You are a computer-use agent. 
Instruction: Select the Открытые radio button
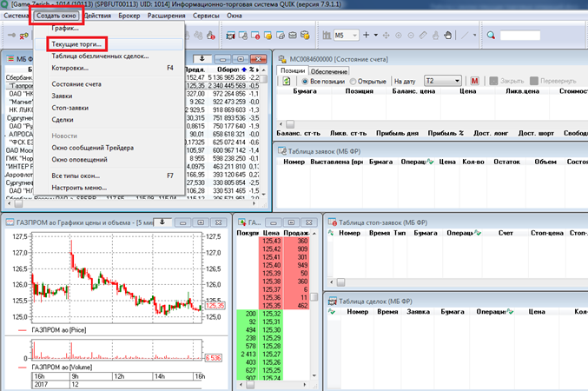353,81
